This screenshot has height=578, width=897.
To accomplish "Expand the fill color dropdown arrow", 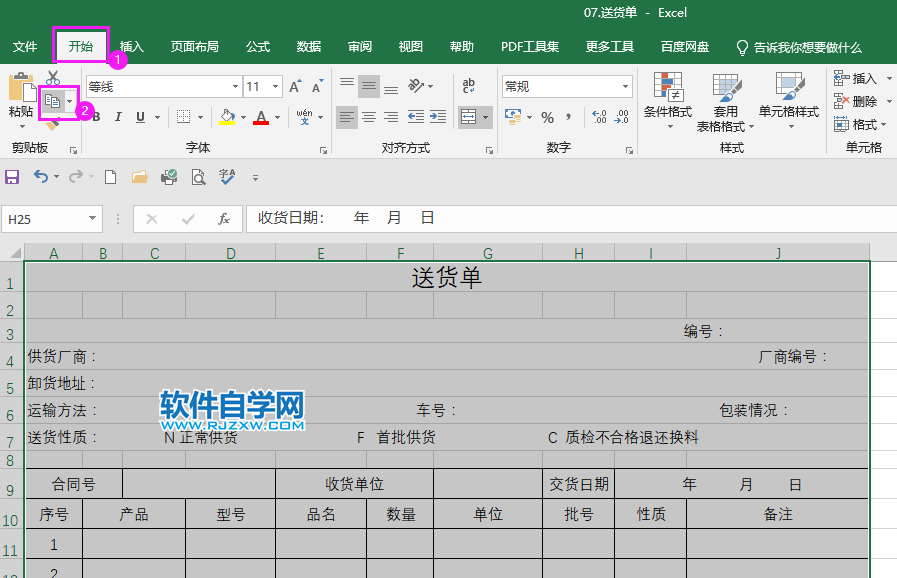I will [x=245, y=117].
